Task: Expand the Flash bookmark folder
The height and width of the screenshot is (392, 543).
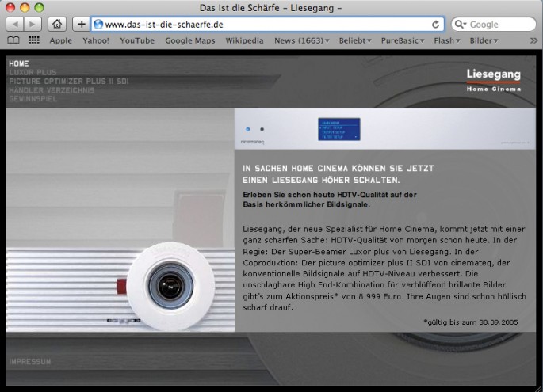Action: 447,40
